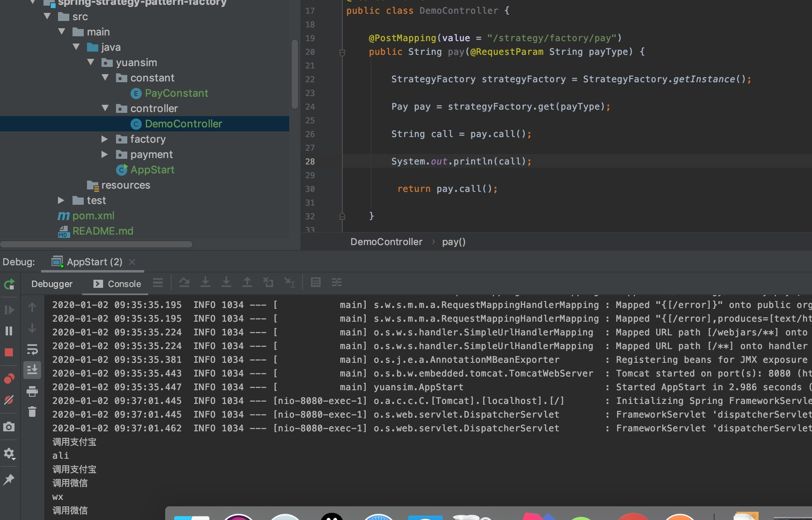
Task: Expand the factory package folder
Action: click(x=104, y=139)
